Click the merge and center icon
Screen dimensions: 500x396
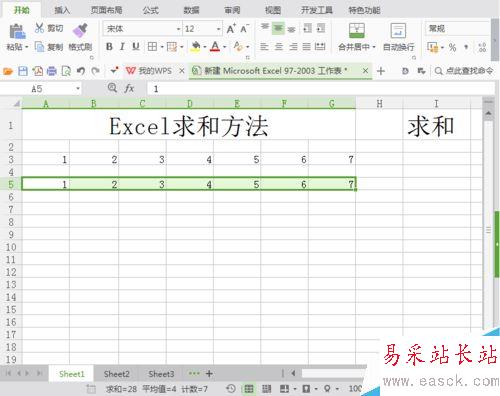(357, 30)
